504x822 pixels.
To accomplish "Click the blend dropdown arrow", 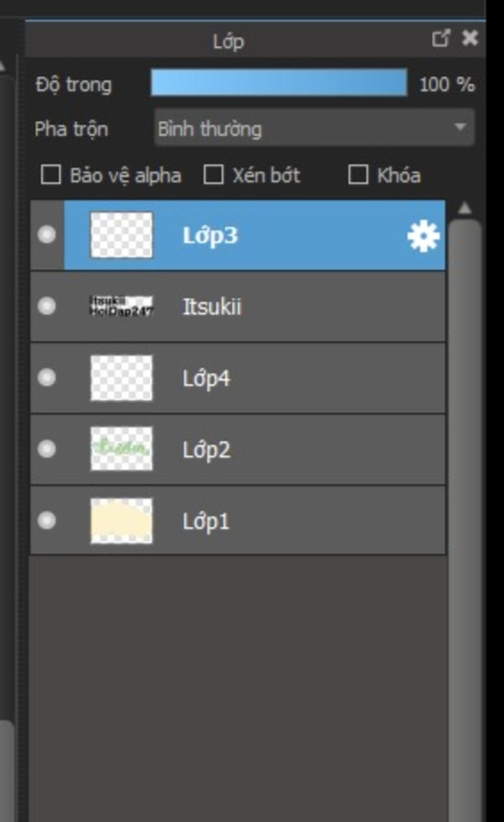I will [460, 127].
